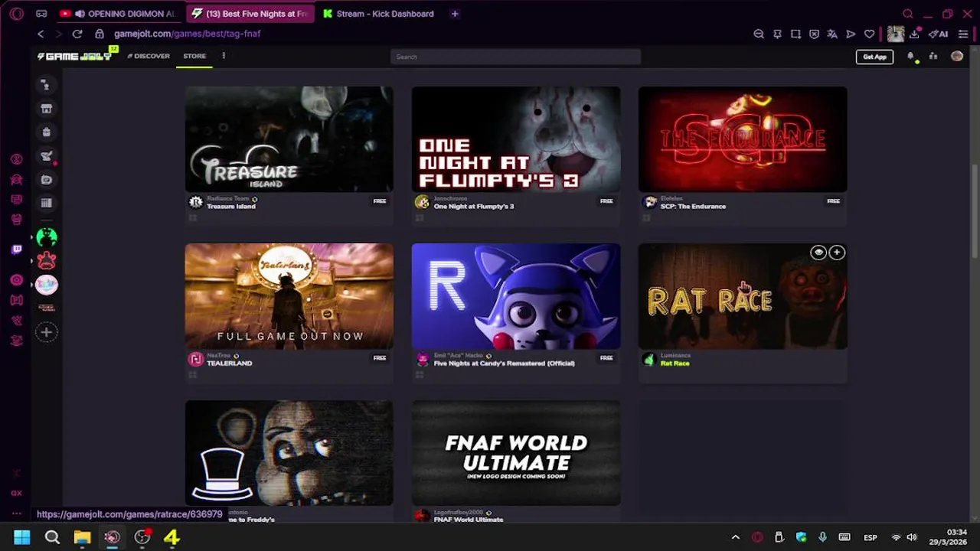Expand the Opera sidebar three dots

(16, 513)
